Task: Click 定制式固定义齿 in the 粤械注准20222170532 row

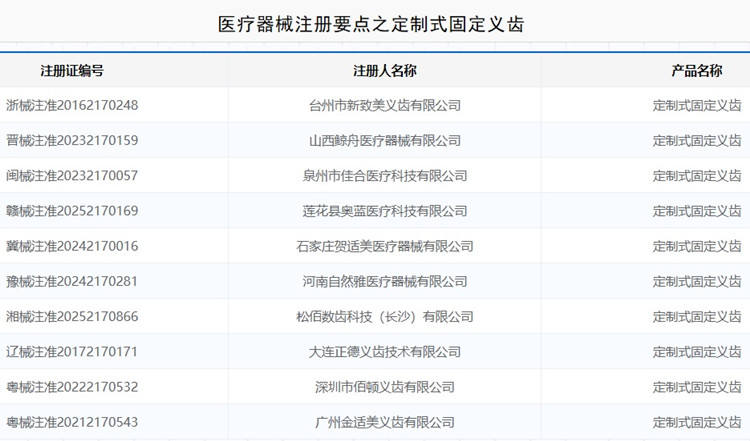Action: click(x=697, y=387)
